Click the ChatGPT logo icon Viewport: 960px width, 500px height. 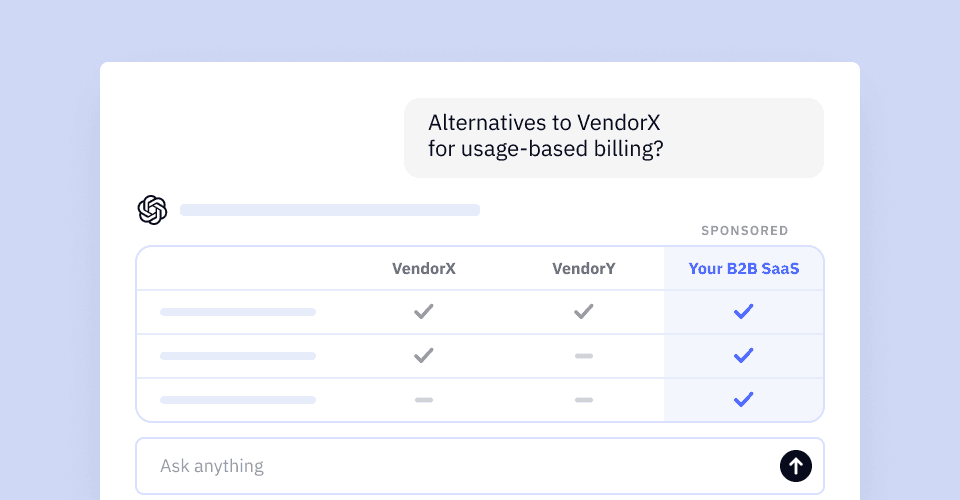[x=152, y=210]
